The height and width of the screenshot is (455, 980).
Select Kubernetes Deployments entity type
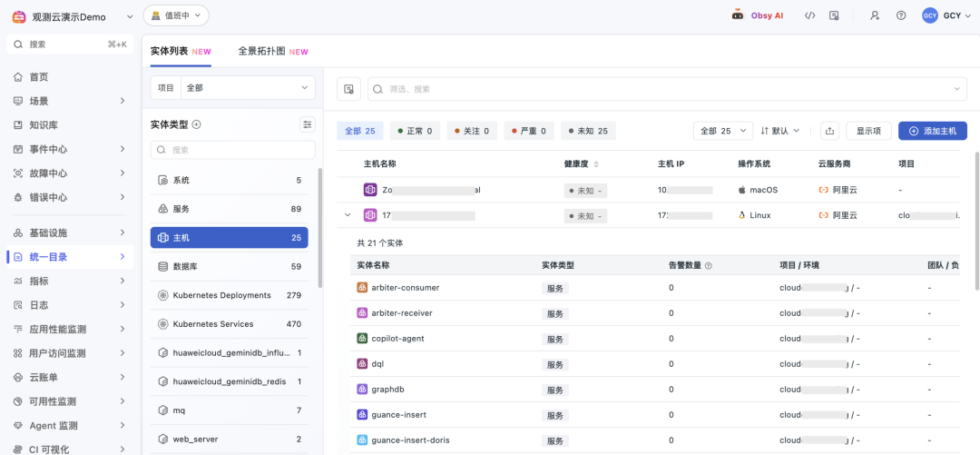coord(230,295)
